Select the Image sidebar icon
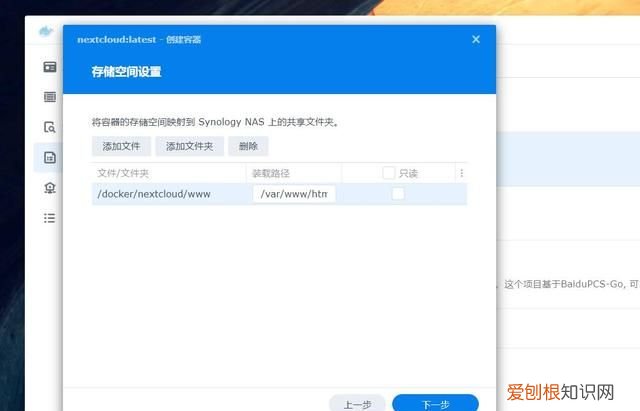 (50, 158)
